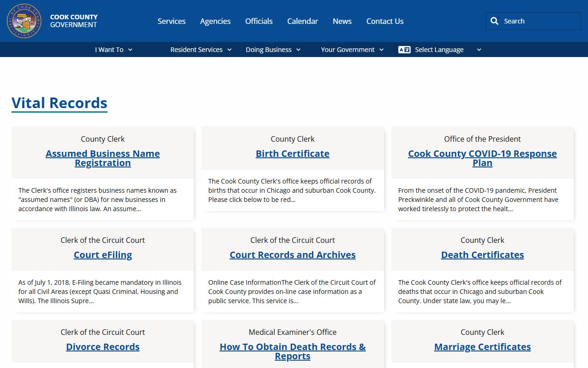
Task: Open Cook County COVID-19 Response Plan link
Action: tap(482, 158)
